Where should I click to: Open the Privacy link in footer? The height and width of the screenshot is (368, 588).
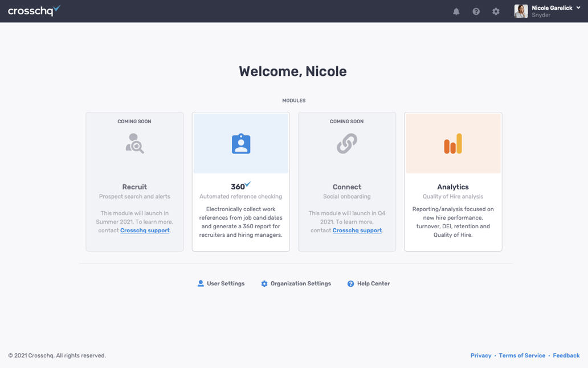pyautogui.click(x=481, y=355)
